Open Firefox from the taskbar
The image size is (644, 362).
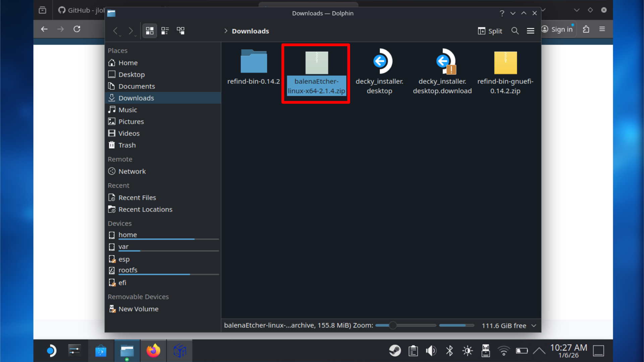point(153,351)
